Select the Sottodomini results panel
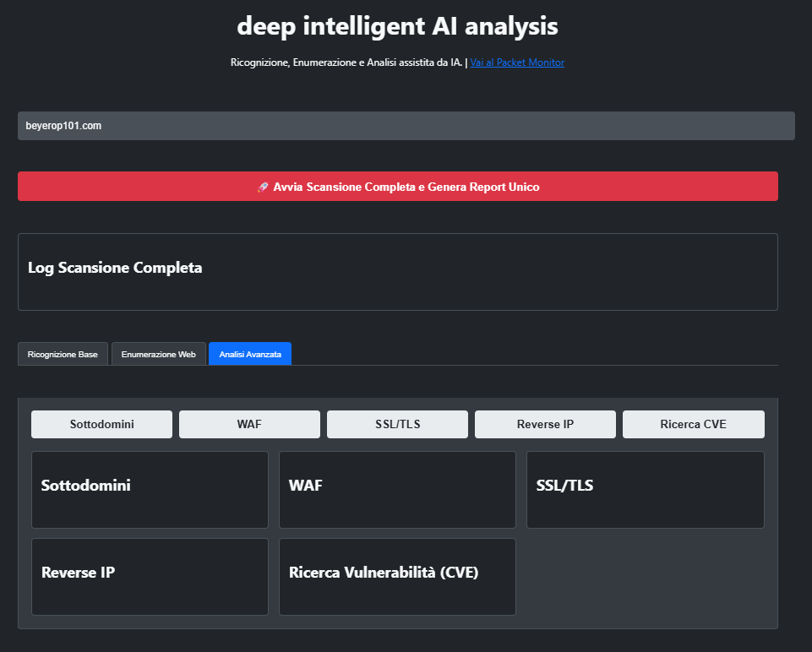 pyautogui.click(x=150, y=490)
